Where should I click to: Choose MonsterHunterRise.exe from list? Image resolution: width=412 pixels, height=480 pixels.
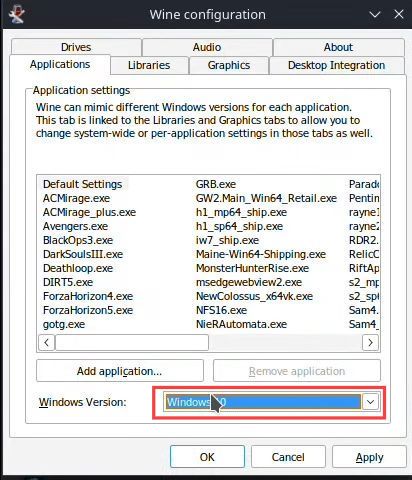[x=252, y=268]
